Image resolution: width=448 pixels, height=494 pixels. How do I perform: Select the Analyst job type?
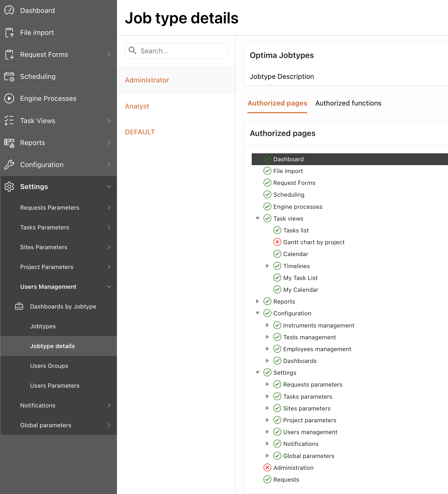point(137,106)
